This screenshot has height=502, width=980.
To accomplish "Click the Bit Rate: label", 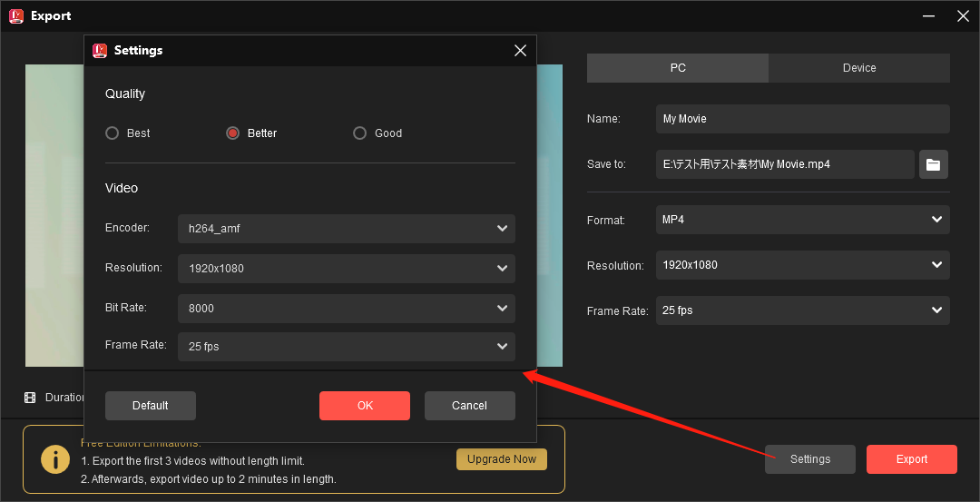I will tap(125, 308).
